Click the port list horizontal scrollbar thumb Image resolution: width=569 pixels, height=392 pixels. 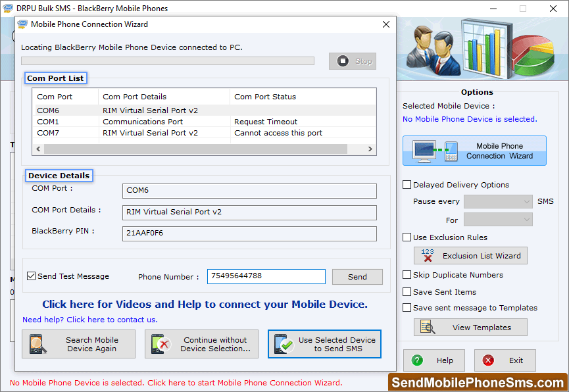(x=195, y=149)
